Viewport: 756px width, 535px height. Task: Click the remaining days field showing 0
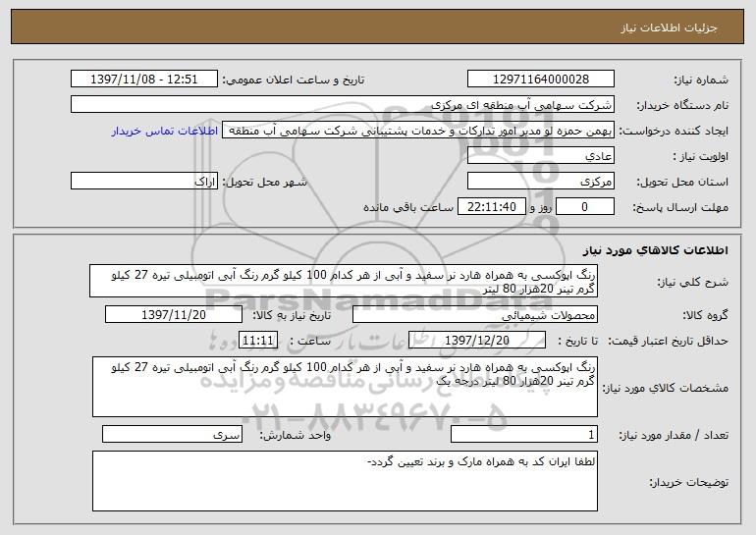pyautogui.click(x=585, y=207)
